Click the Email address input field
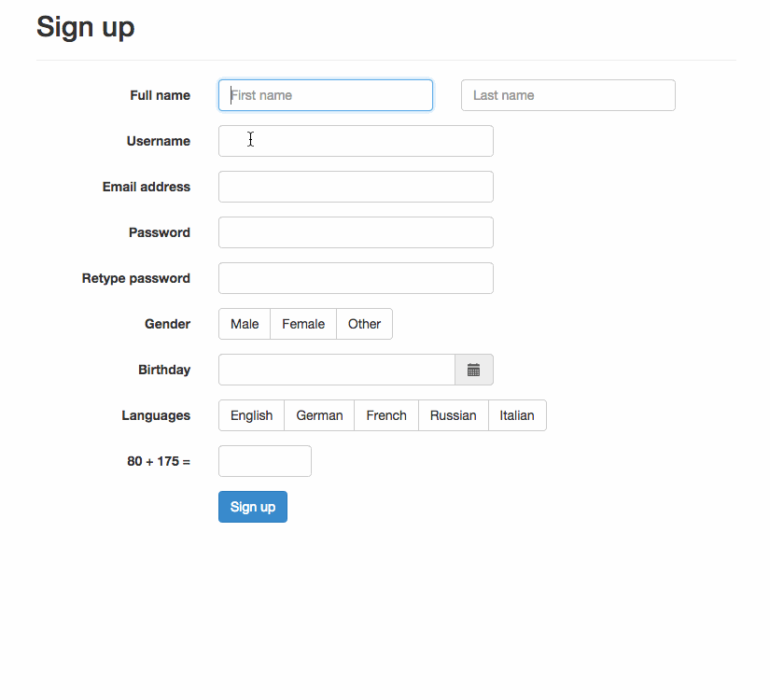Screen dimensions: 770x700 point(355,187)
